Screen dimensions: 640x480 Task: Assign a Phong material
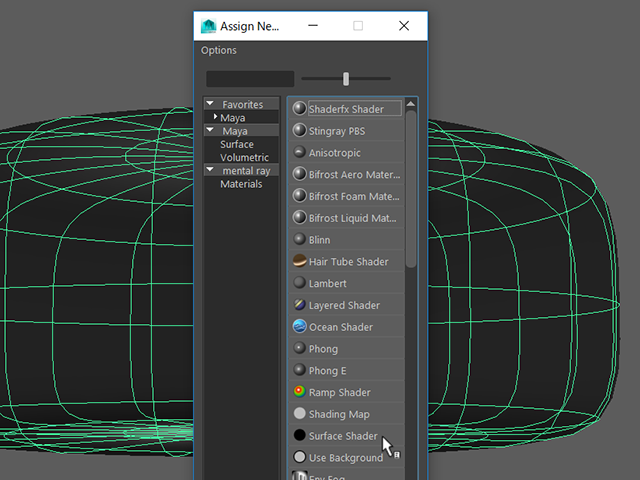(x=347, y=349)
